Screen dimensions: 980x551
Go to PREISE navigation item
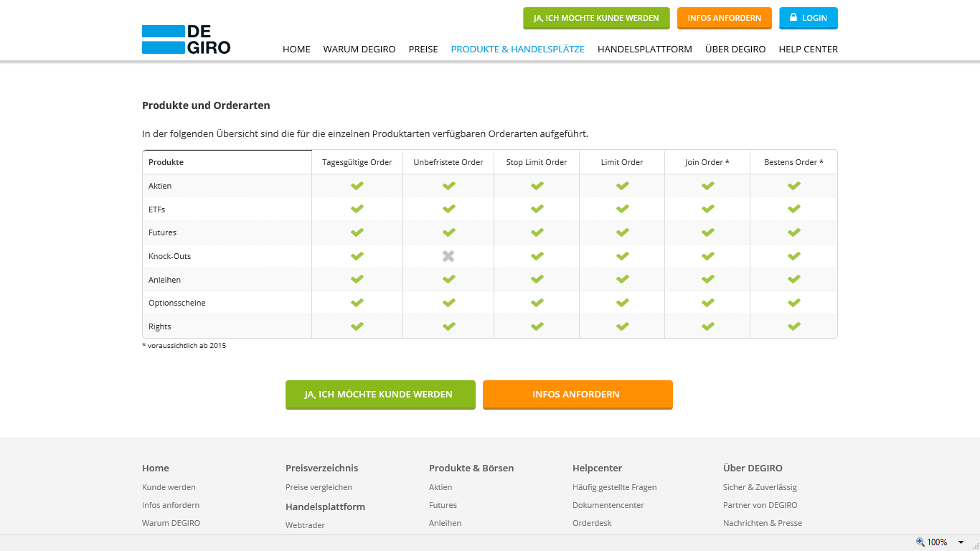tap(423, 50)
